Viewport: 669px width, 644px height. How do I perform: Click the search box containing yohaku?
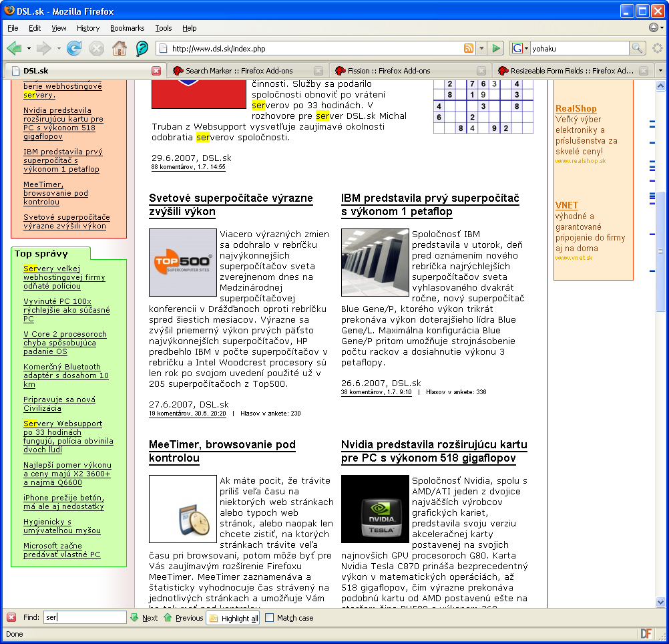tap(580, 49)
